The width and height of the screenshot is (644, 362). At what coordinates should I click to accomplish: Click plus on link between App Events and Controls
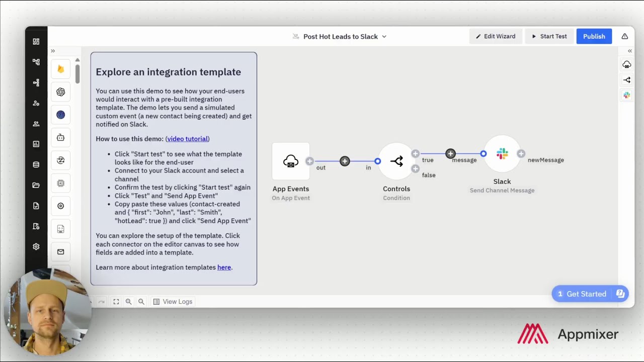click(345, 161)
